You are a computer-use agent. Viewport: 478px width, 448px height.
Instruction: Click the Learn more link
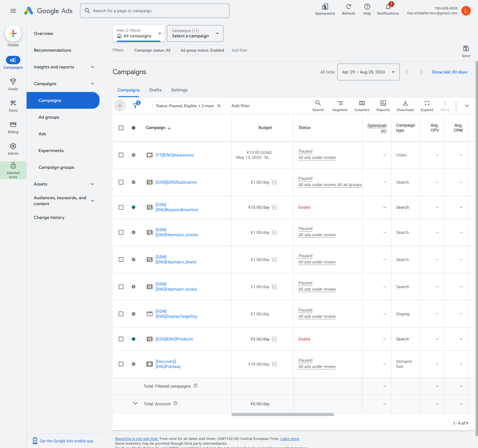click(289, 439)
